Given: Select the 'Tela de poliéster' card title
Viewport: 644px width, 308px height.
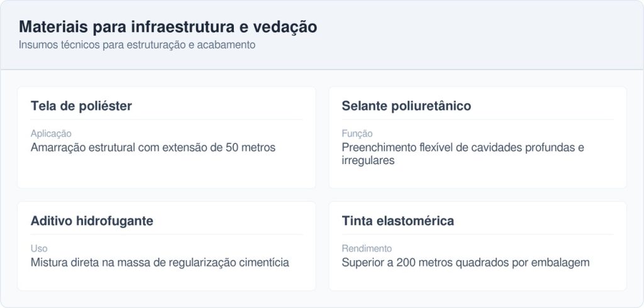Looking at the screenshot, I should (81, 106).
